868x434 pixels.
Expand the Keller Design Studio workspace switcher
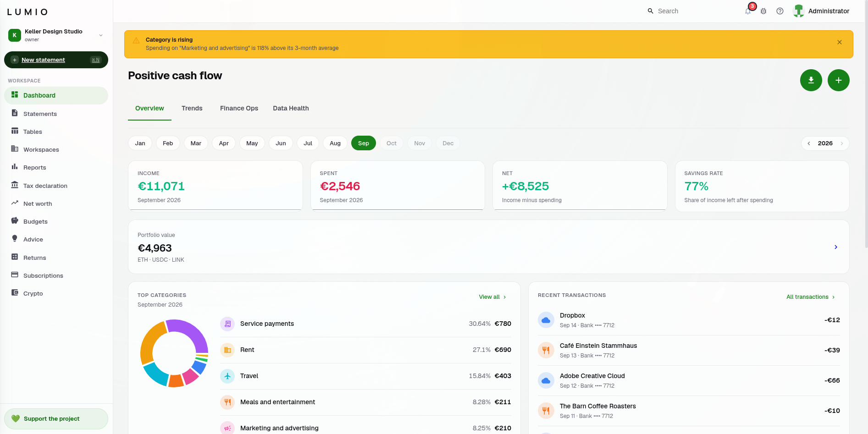coord(56,35)
